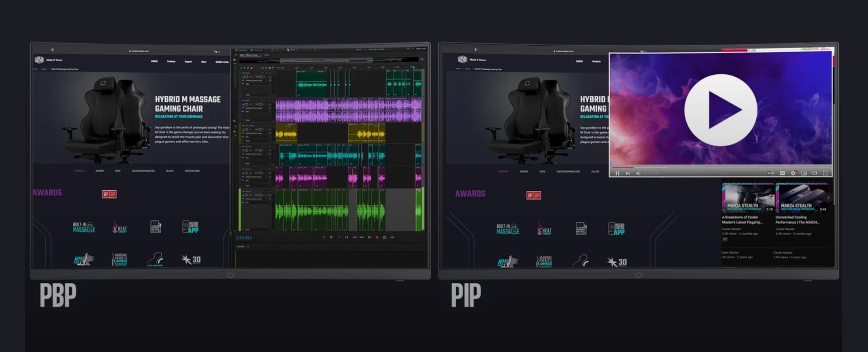
Task: Open settings gear in the video player
Action: (793, 173)
